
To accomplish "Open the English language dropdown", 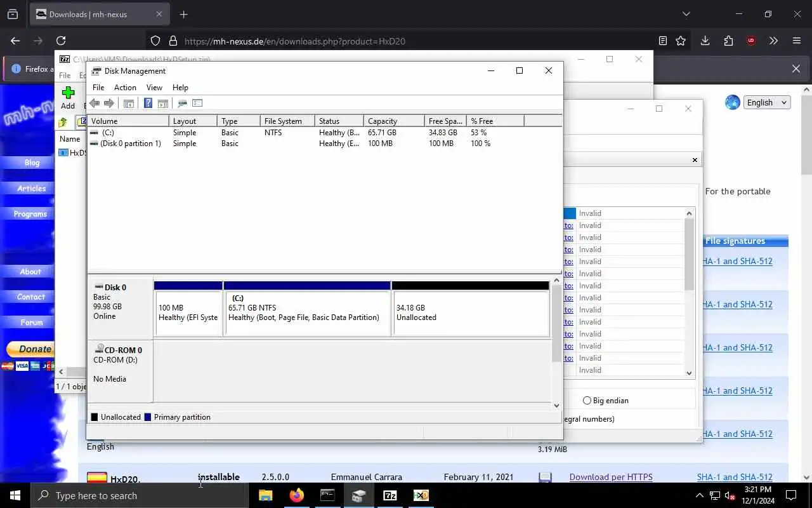I will point(766,102).
